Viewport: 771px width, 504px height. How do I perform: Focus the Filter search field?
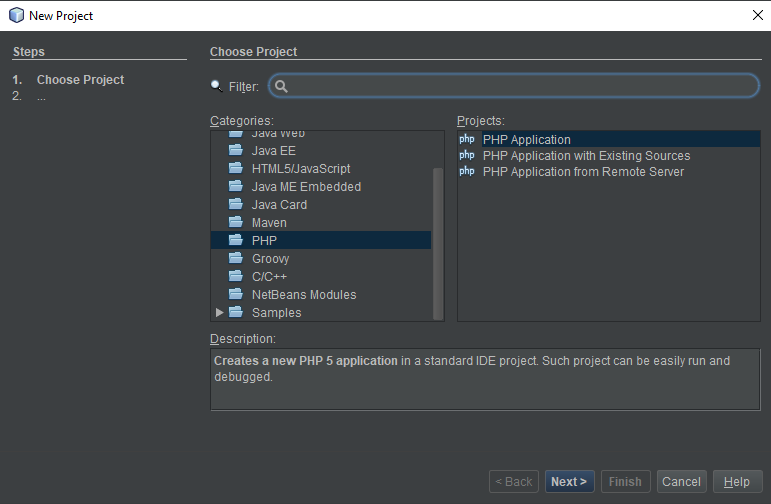tap(514, 86)
